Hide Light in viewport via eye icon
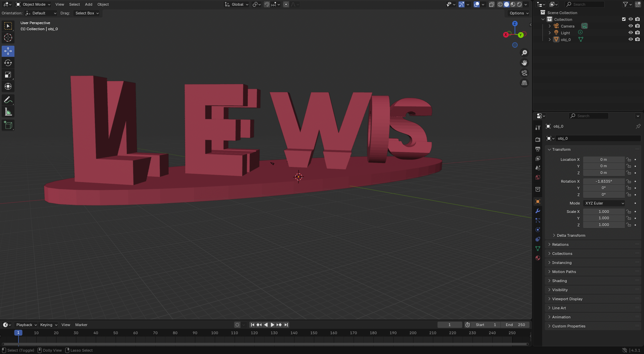Screen dimensions: 644x354 pos(631,33)
